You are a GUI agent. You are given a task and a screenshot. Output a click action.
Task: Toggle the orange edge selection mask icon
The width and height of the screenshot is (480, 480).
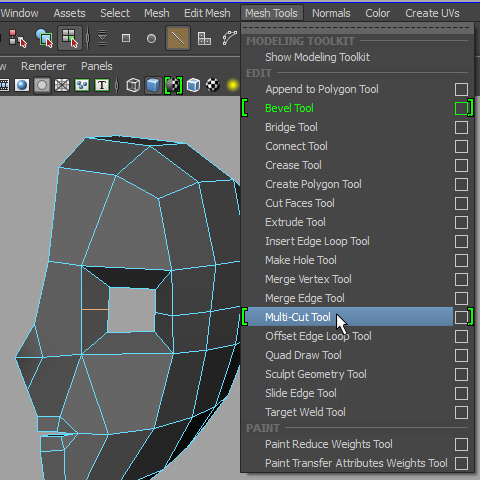(178, 38)
